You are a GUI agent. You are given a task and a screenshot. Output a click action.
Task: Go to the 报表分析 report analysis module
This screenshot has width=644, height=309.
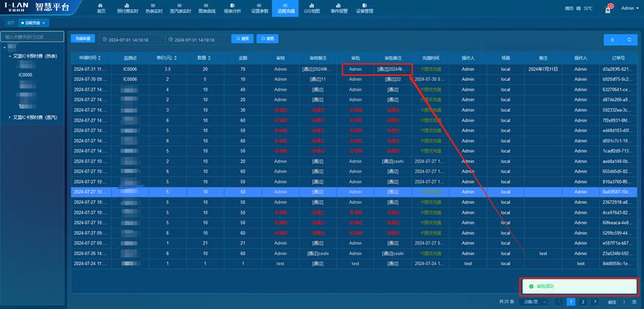pyautogui.click(x=232, y=9)
